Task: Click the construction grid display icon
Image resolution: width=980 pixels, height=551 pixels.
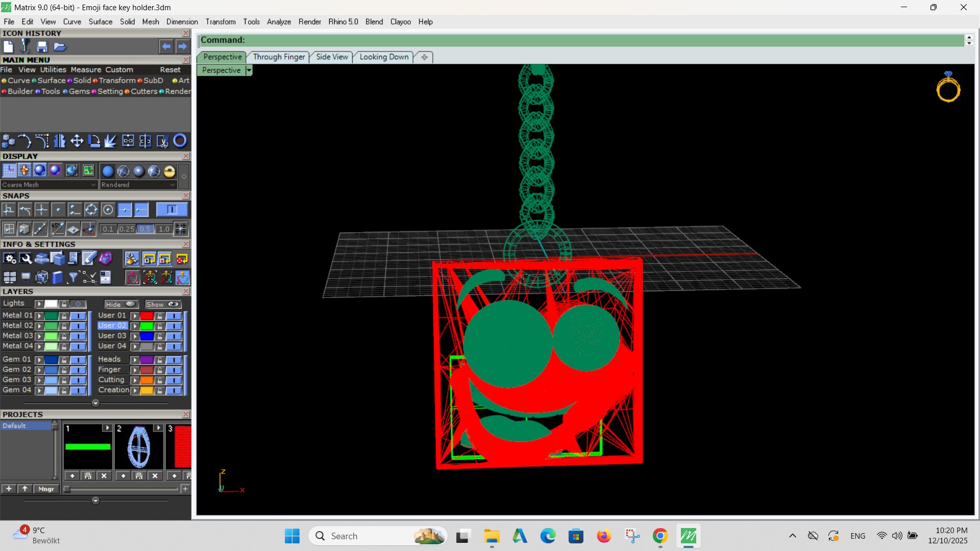Action: [x=9, y=170]
